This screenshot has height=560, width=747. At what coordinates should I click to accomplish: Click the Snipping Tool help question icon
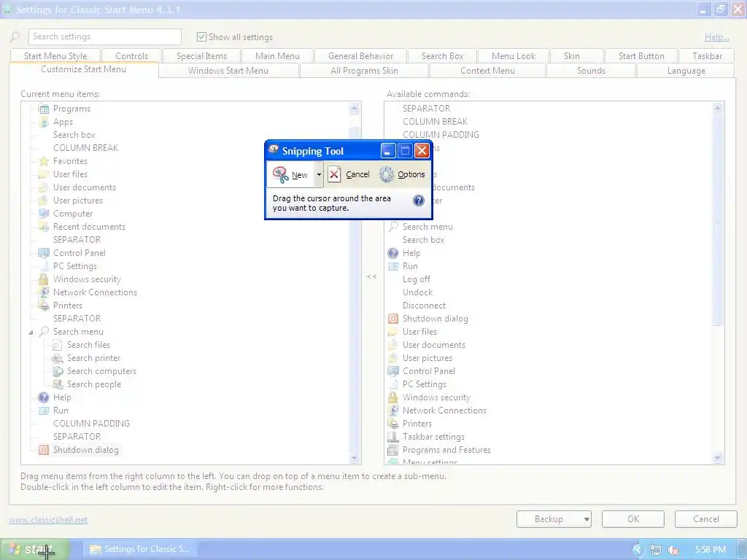click(419, 201)
